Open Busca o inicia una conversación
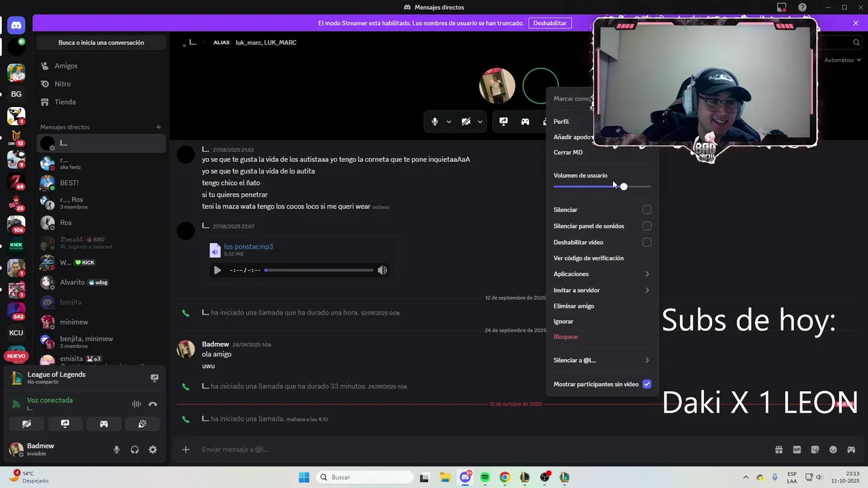Viewport: 868px width, 488px height. pyautogui.click(x=101, y=43)
